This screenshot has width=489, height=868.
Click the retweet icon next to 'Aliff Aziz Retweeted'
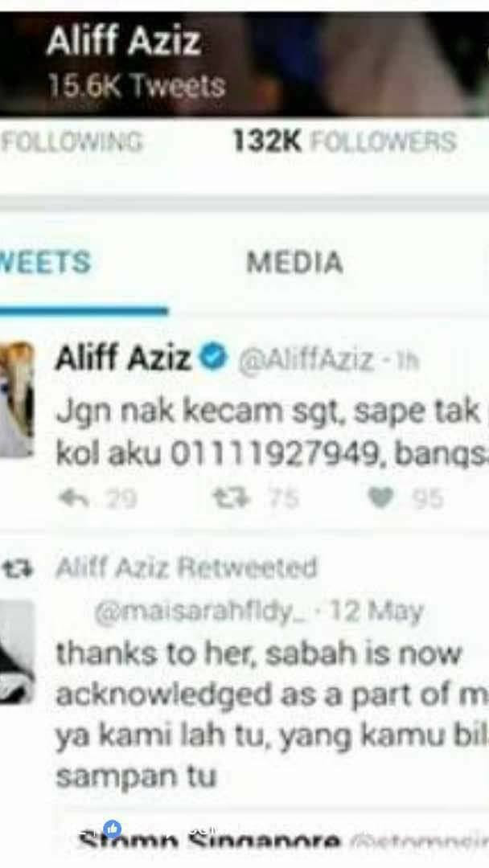click(x=18, y=569)
